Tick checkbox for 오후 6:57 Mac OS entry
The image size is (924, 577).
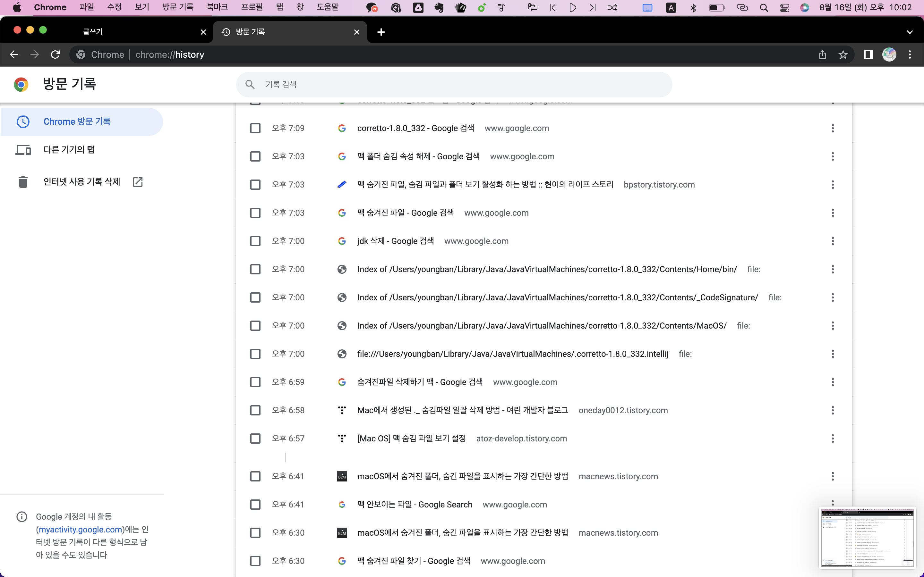[x=255, y=439]
